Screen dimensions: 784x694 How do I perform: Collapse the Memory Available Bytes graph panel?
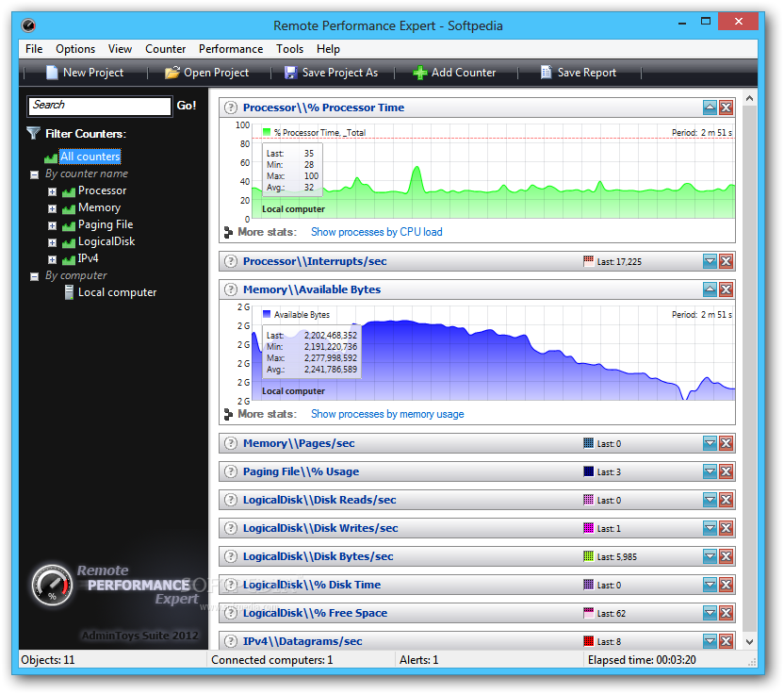click(710, 289)
